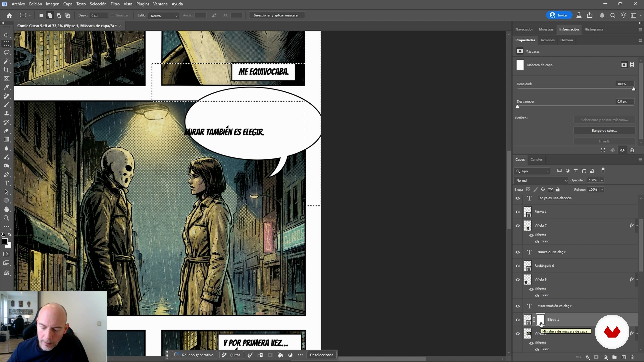Open the Estilo Normal dropdown
Viewport: 644px width, 362px height.
[x=164, y=16]
